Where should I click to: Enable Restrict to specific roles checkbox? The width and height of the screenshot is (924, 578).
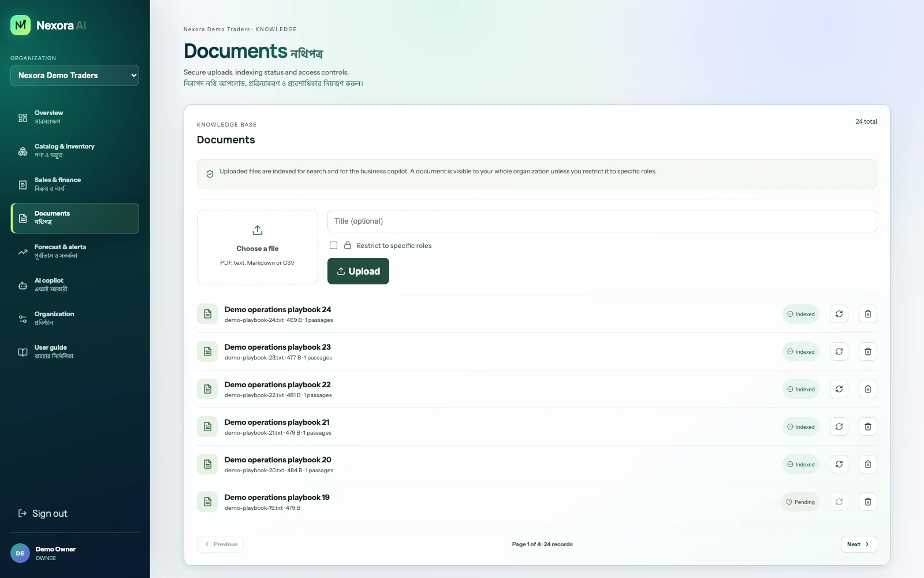[333, 246]
